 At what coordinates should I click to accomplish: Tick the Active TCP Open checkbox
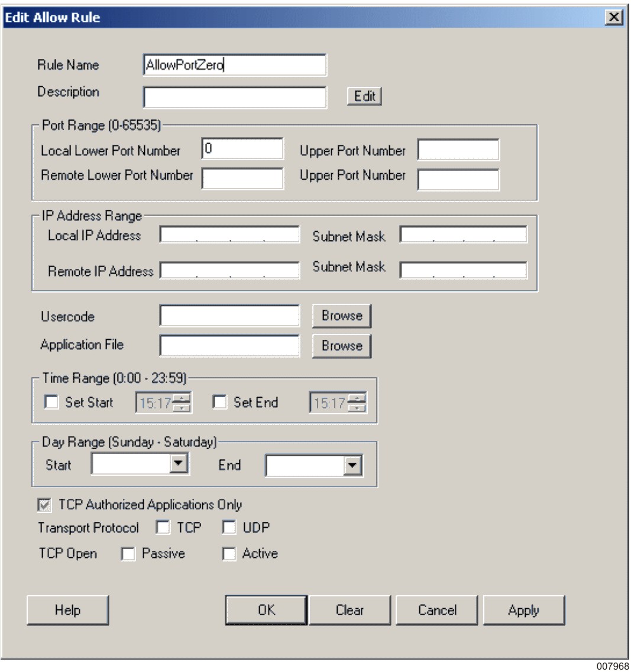(x=229, y=554)
